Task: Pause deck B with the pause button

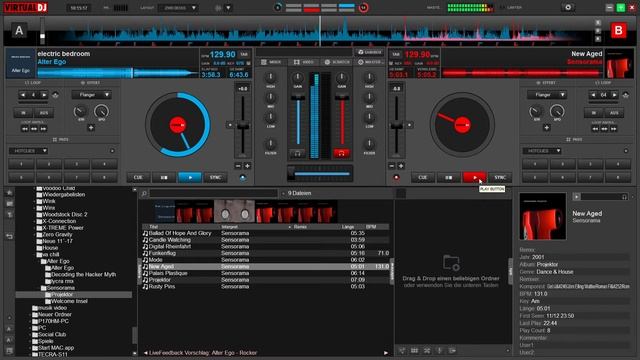Action: 448,178
